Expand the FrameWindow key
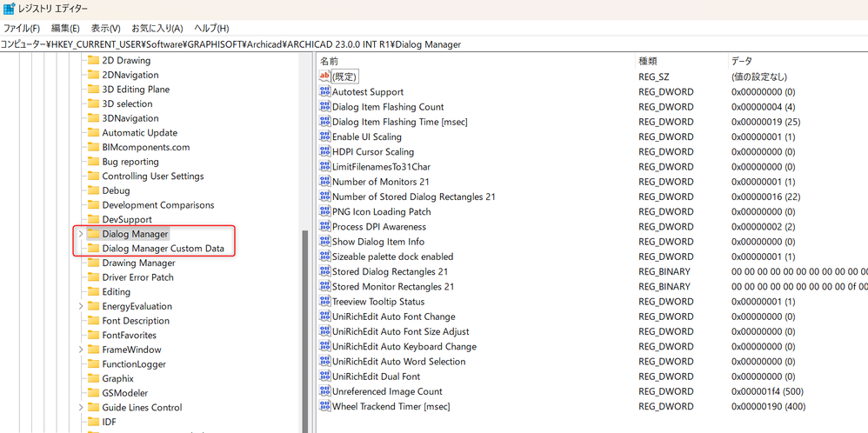 tap(81, 350)
